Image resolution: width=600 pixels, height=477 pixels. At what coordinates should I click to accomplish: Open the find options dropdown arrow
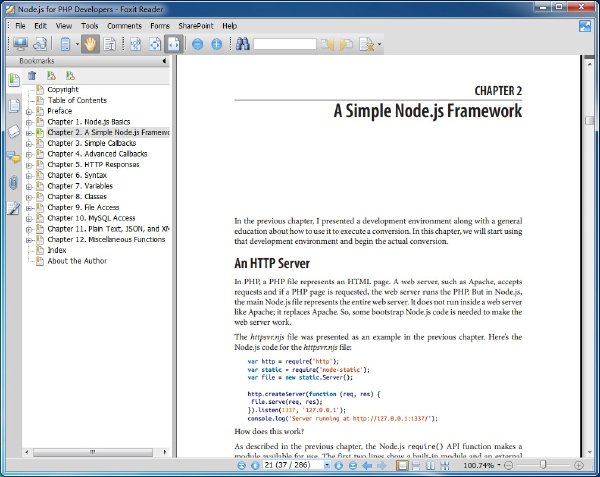379,44
